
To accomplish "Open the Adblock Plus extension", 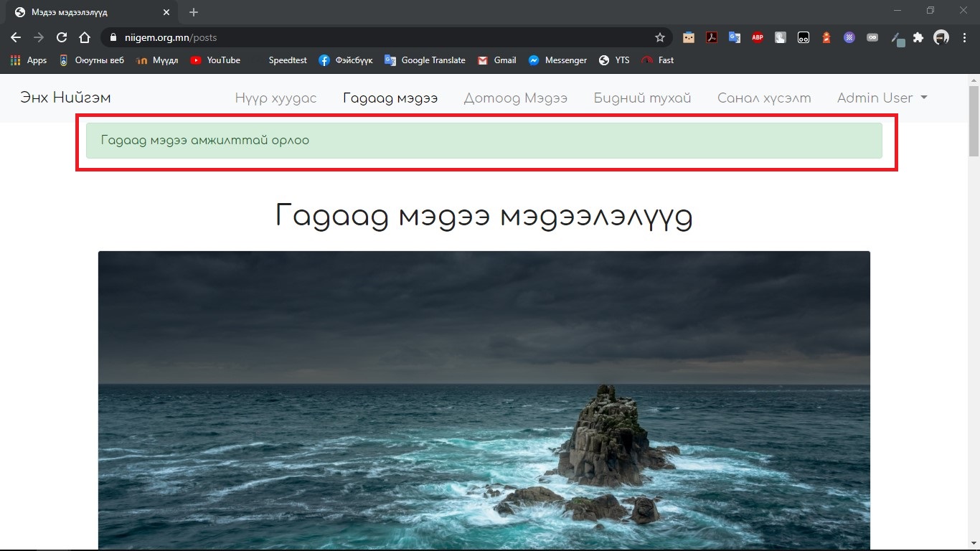I will click(757, 37).
